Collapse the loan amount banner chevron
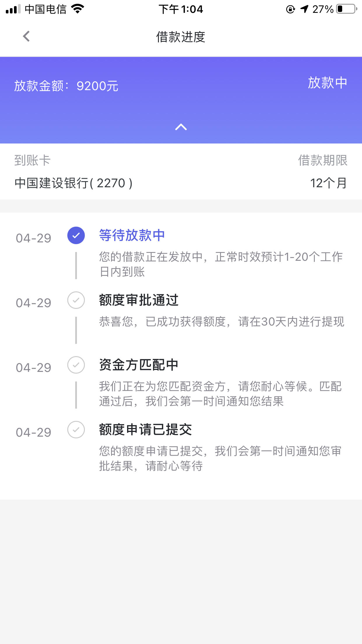The width and height of the screenshot is (362, 644). click(x=181, y=127)
